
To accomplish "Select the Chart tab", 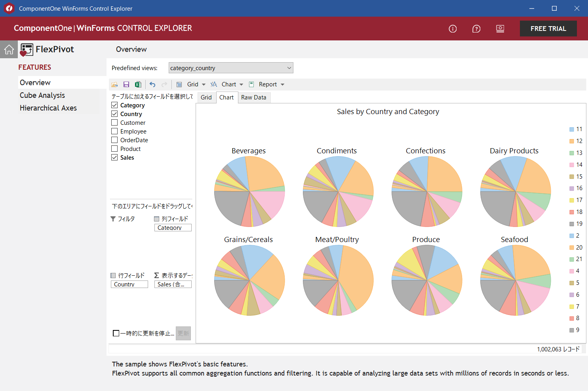I will coord(227,97).
